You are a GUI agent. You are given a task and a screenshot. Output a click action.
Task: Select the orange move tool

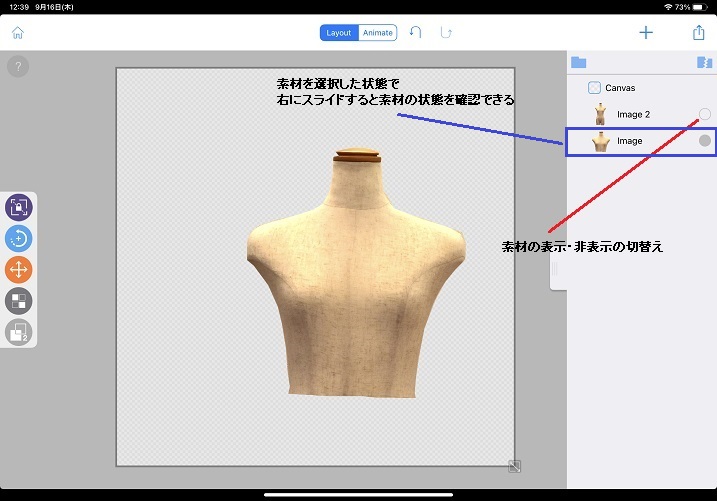click(x=19, y=269)
